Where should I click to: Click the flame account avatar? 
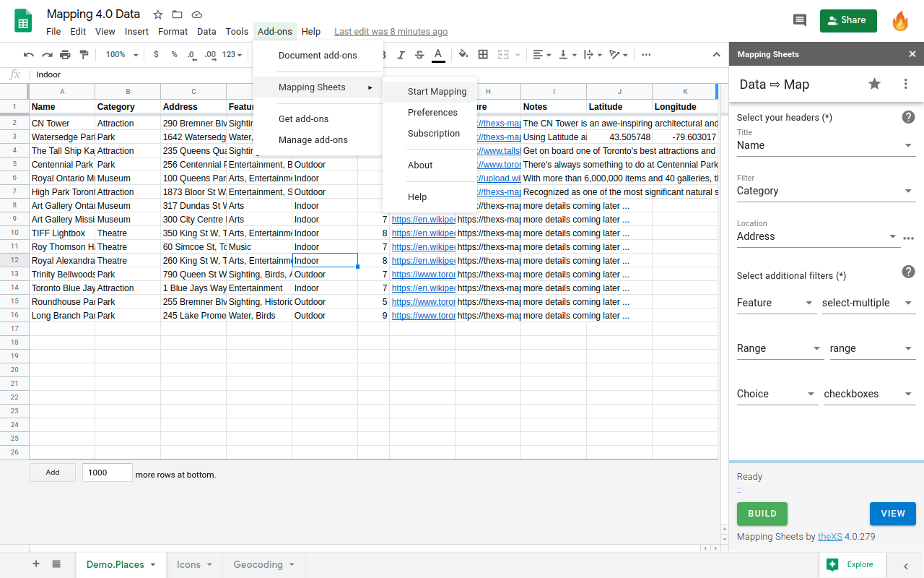pos(900,20)
